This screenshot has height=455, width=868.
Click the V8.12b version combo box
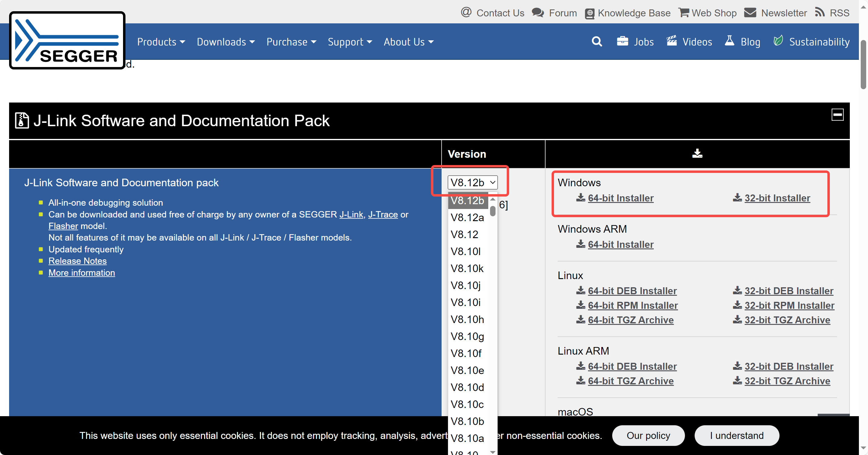point(472,183)
